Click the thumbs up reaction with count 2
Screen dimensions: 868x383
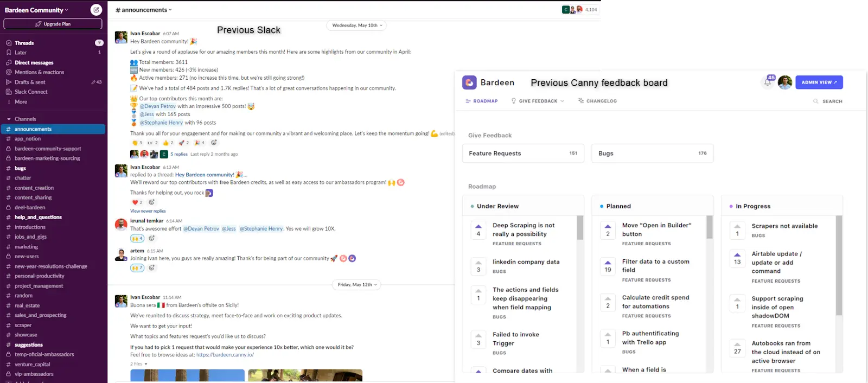click(x=168, y=143)
